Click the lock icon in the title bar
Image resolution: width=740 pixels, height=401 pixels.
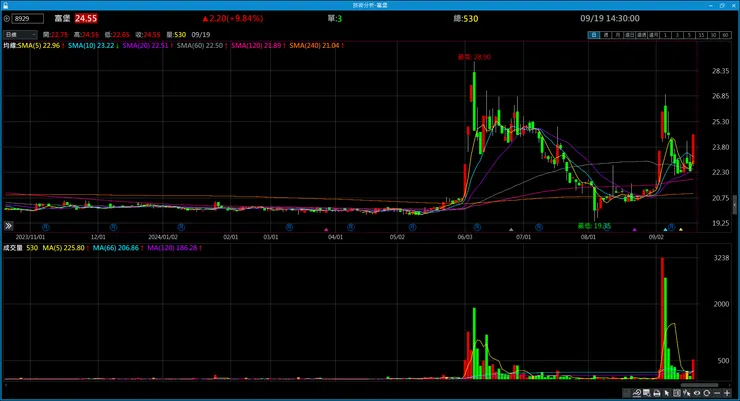[x=5, y=5]
